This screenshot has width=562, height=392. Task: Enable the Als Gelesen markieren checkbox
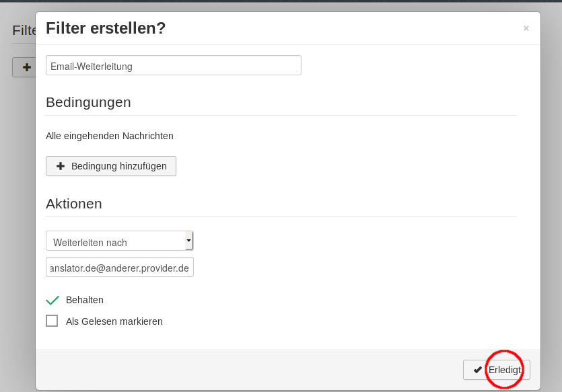coord(52,321)
